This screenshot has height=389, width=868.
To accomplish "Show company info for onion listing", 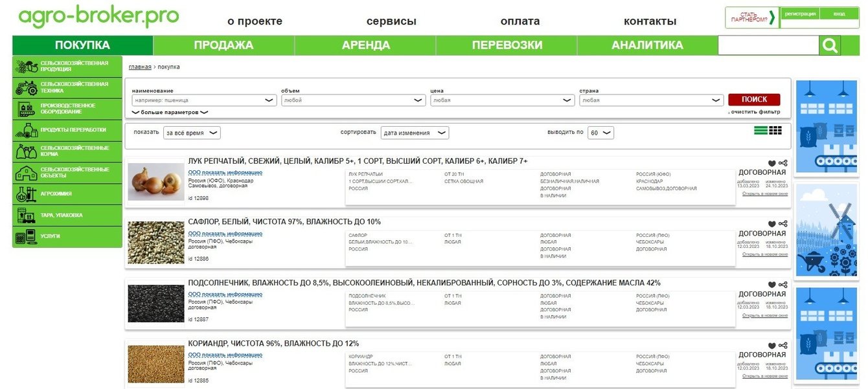I will coord(225,173).
